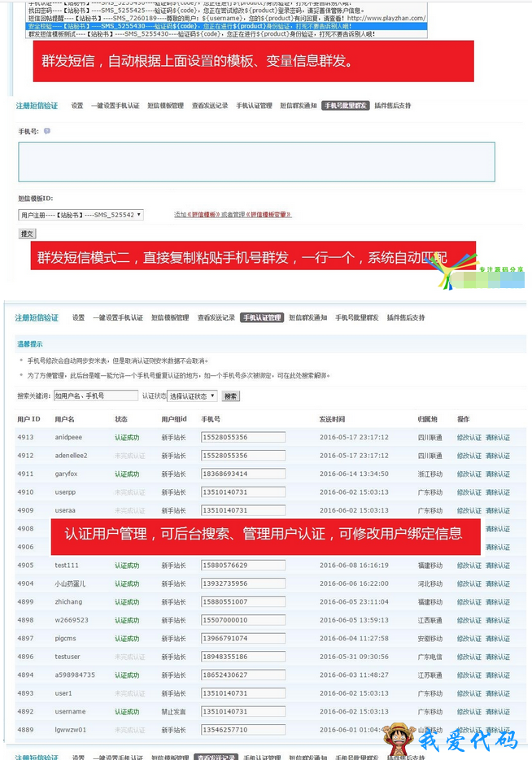Click the phone field containing 15880576629
The height and width of the screenshot is (760, 532).
[x=243, y=566]
